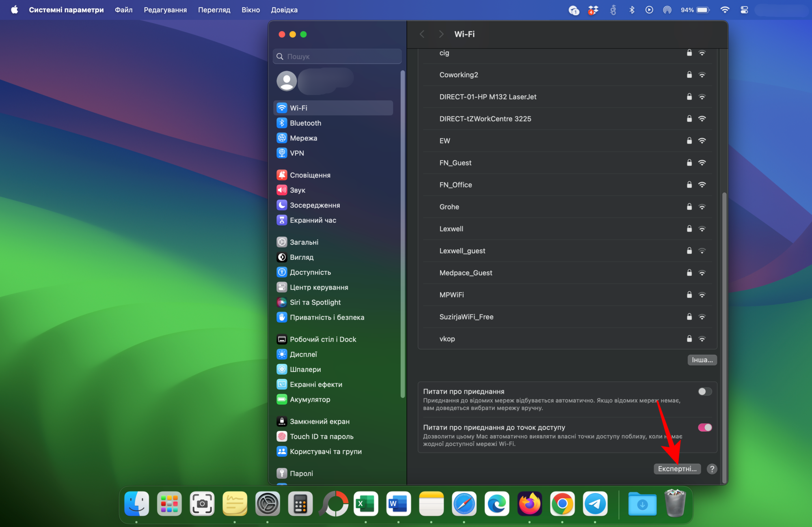Open Акумулятор settings pane
This screenshot has height=527, width=812.
pyautogui.click(x=310, y=399)
